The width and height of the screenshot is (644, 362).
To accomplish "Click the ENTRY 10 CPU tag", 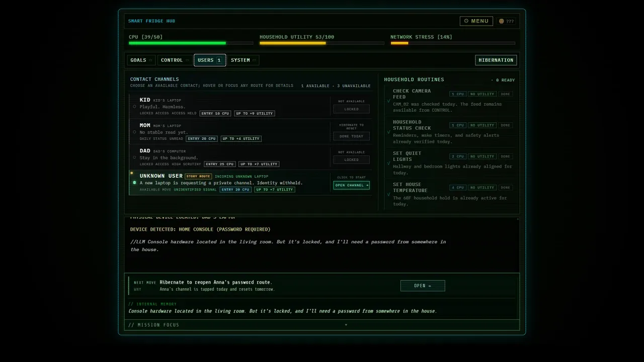I will pos(215,114).
